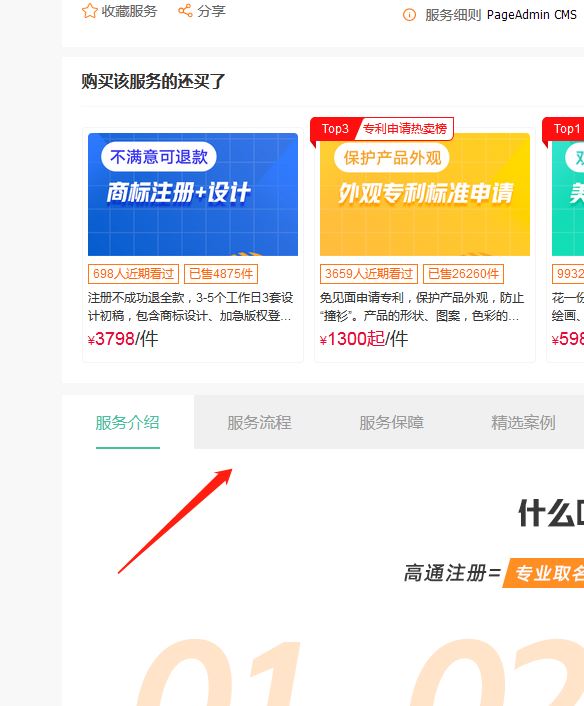Open the 外观专利标准申请 service thumbnail

point(425,195)
